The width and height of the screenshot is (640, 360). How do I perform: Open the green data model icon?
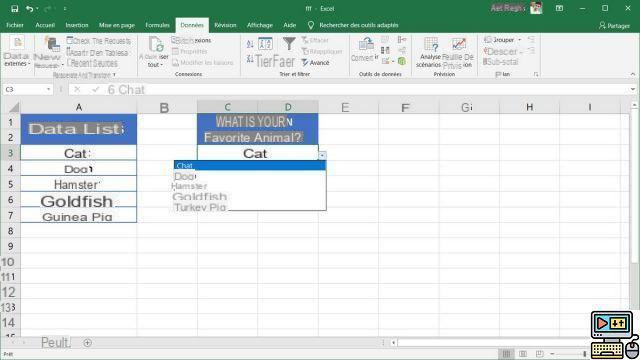(x=402, y=62)
